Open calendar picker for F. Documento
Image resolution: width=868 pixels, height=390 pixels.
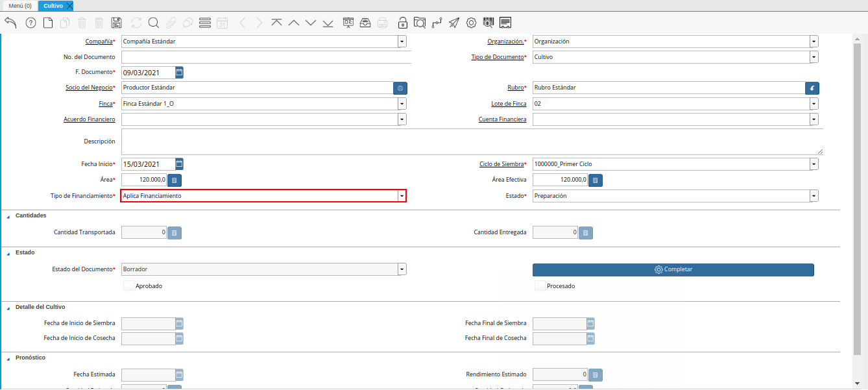[180, 73]
